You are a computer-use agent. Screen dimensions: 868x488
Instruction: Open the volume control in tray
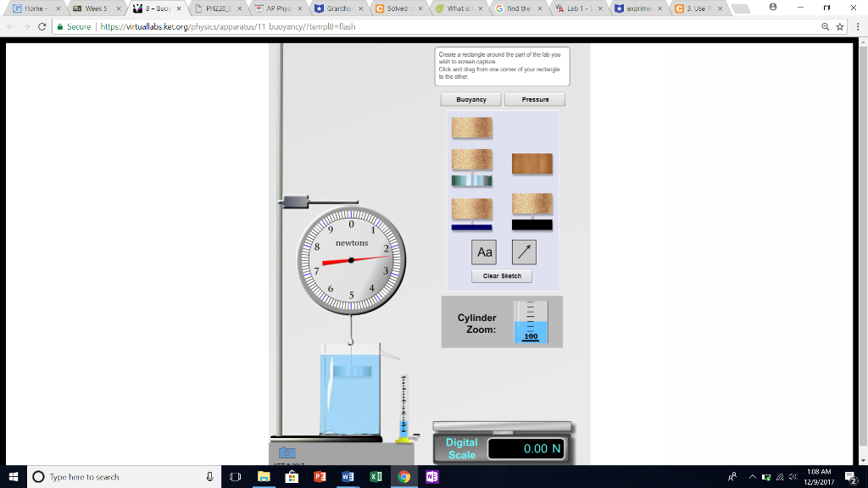tap(793, 476)
